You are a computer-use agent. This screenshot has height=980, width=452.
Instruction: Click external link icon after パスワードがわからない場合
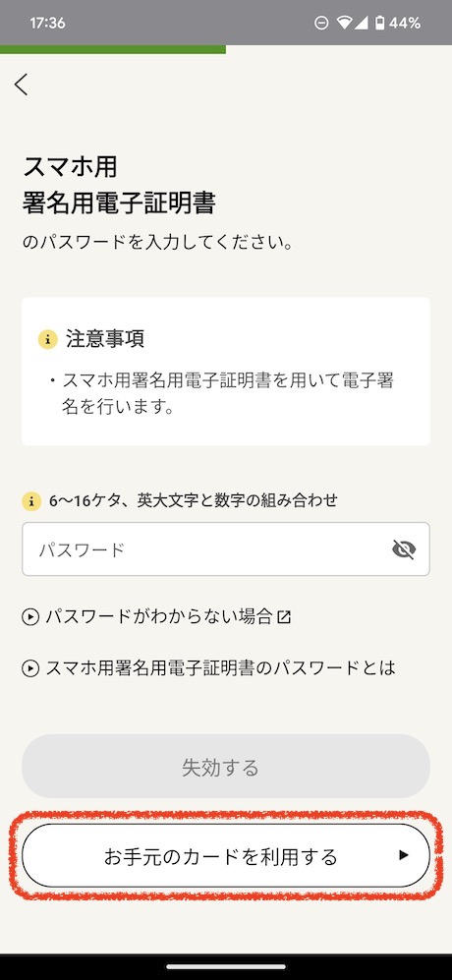pyautogui.click(x=284, y=617)
